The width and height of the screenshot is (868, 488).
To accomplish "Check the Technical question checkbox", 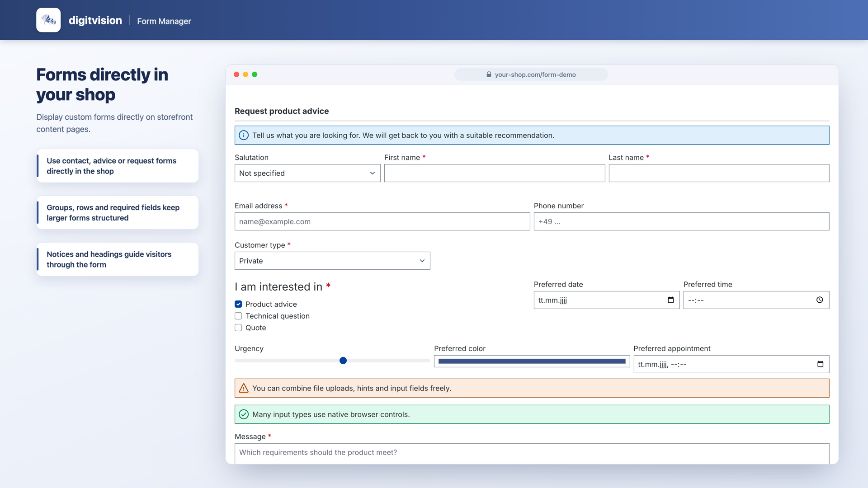I will [x=238, y=316].
